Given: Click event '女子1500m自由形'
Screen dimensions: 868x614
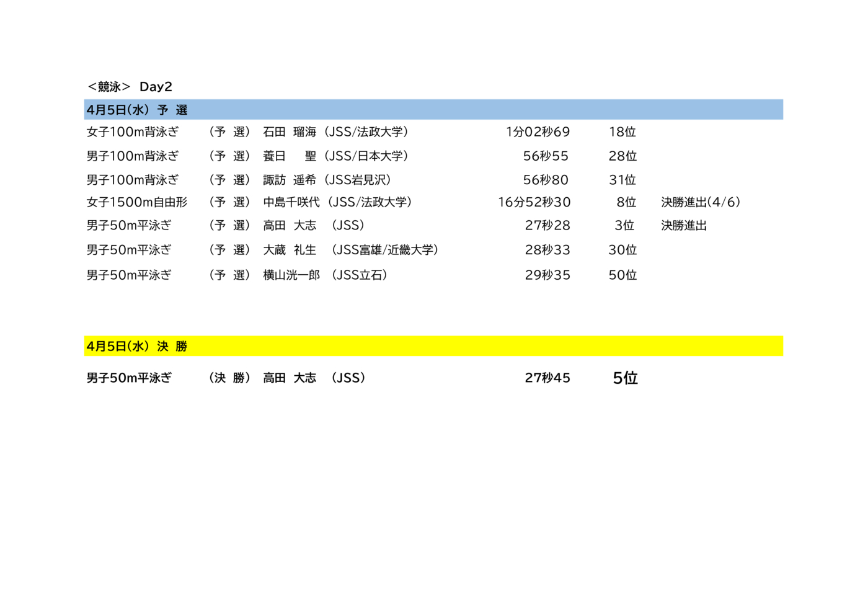Looking at the screenshot, I should coord(136,202).
